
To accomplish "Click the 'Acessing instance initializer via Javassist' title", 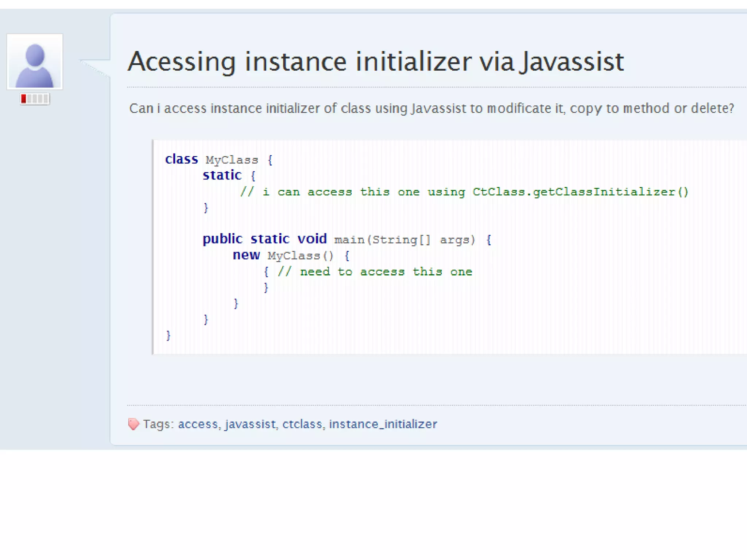I will (376, 61).
